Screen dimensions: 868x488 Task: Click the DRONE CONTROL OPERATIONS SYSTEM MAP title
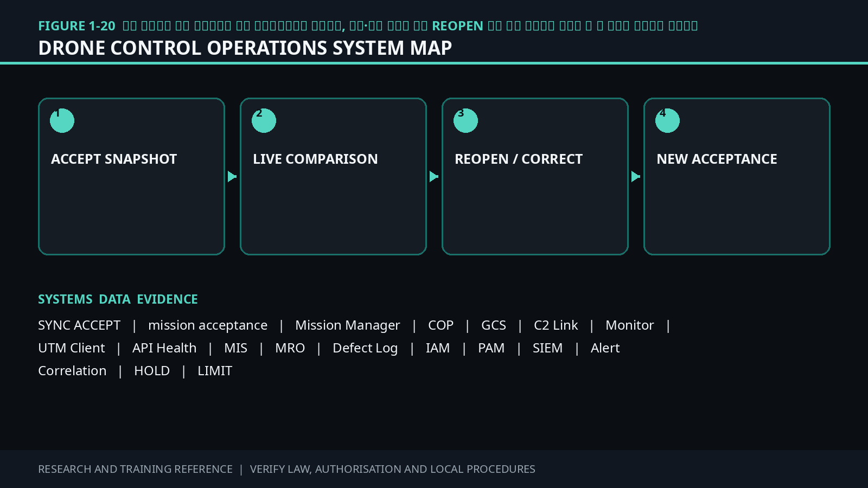pyautogui.click(x=245, y=48)
